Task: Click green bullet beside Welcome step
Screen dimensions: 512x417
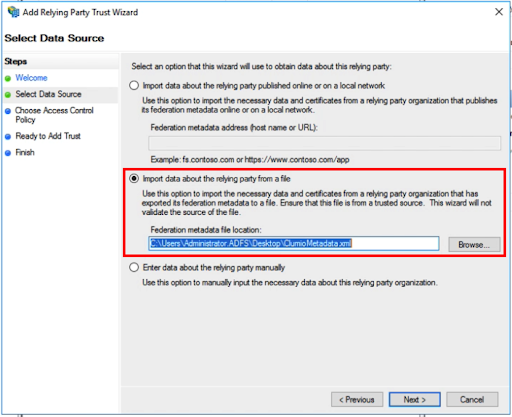Action: click(8, 79)
